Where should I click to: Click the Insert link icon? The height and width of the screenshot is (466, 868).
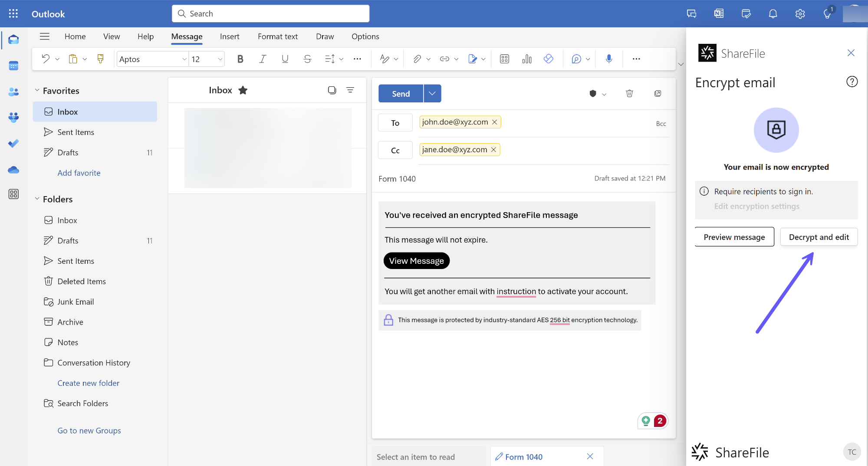click(x=444, y=59)
